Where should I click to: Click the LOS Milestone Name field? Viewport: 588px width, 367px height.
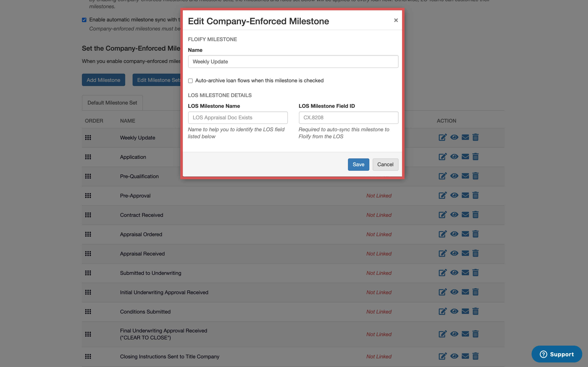click(x=238, y=117)
